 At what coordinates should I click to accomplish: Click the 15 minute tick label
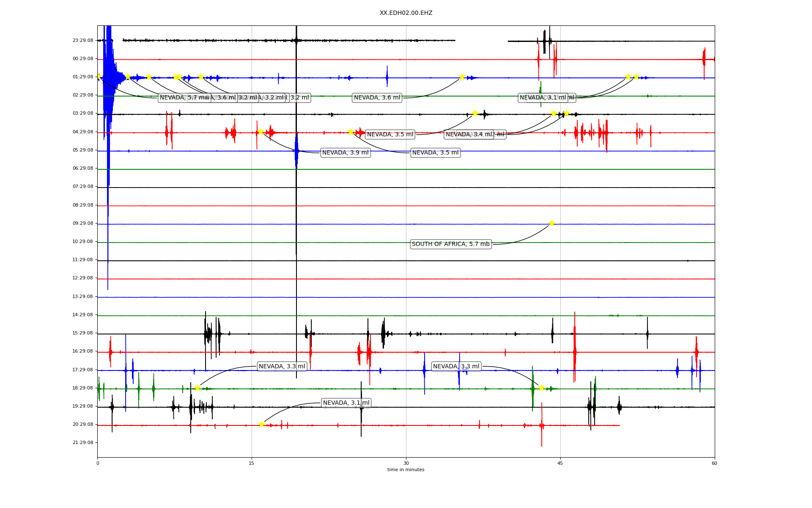point(252,463)
